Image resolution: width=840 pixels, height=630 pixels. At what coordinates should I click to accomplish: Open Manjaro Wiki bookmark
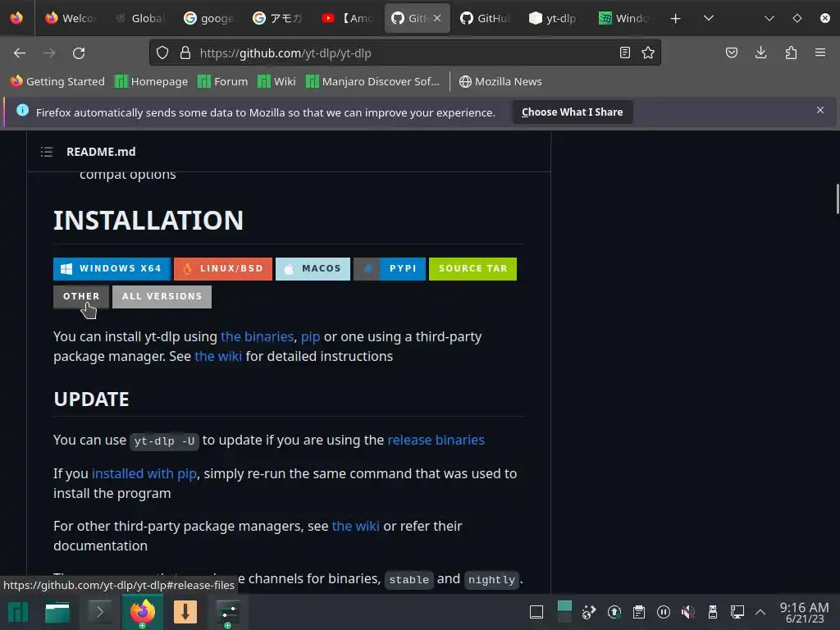(277, 81)
